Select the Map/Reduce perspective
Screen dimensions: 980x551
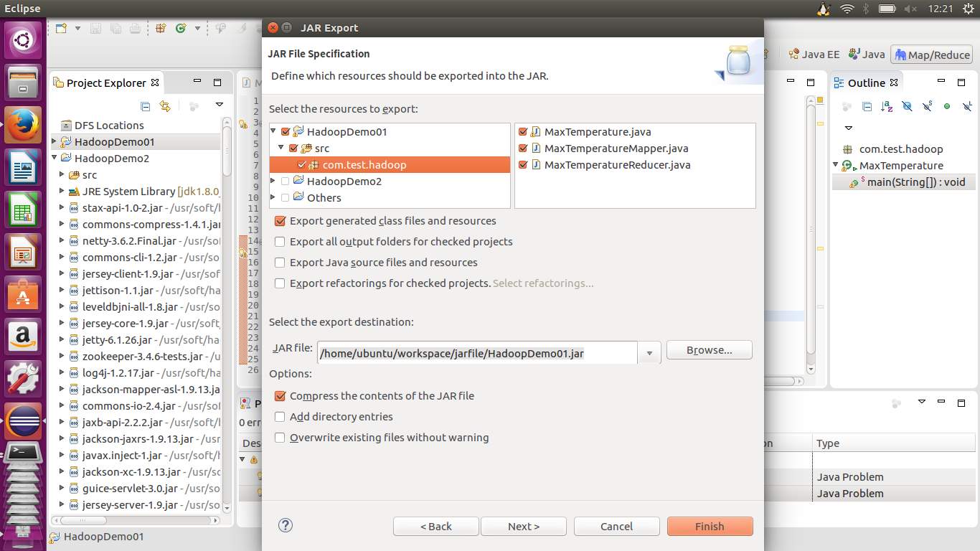click(932, 55)
